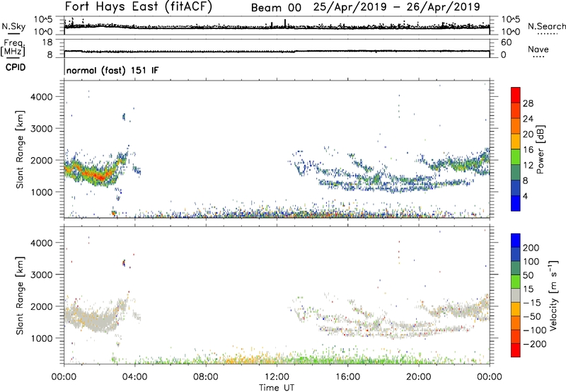Screen dimensions: 566x392
Task: Click the 'CPID' row label
Action: coord(16,67)
